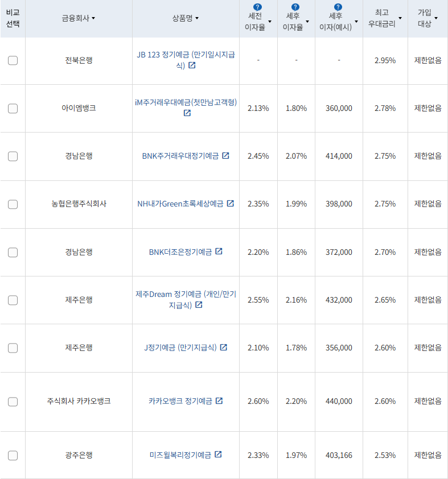Select checkbox for BNK주거래우대정기예금 row
The width and height of the screenshot is (448, 479).
[x=13, y=156]
